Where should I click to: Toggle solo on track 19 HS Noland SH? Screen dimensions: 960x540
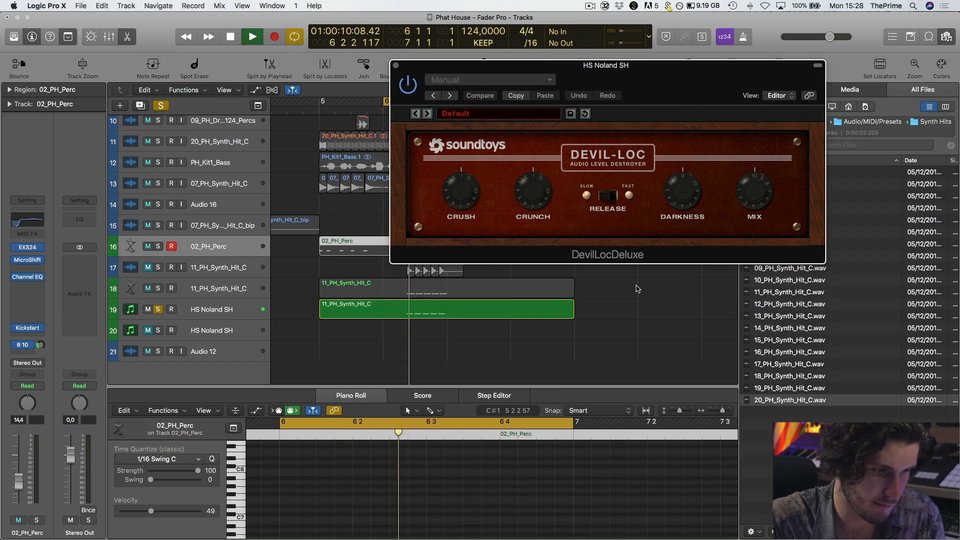pos(158,309)
